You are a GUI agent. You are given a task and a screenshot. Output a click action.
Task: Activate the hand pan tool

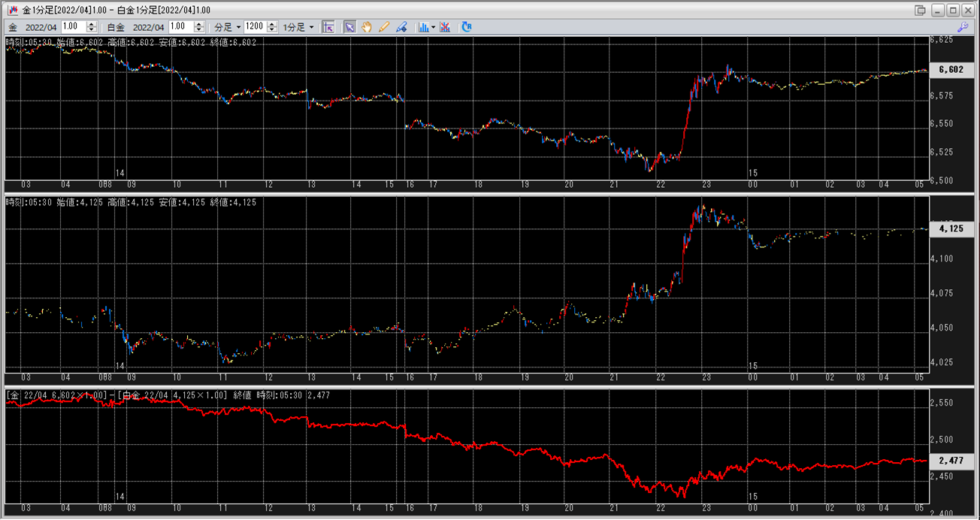click(367, 27)
